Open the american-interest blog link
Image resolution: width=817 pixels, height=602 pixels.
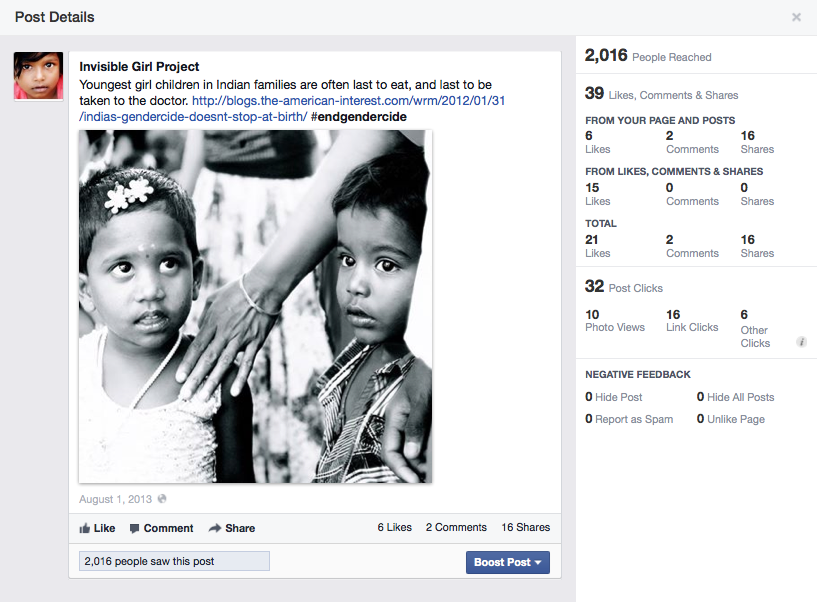pyautogui.click(x=292, y=108)
